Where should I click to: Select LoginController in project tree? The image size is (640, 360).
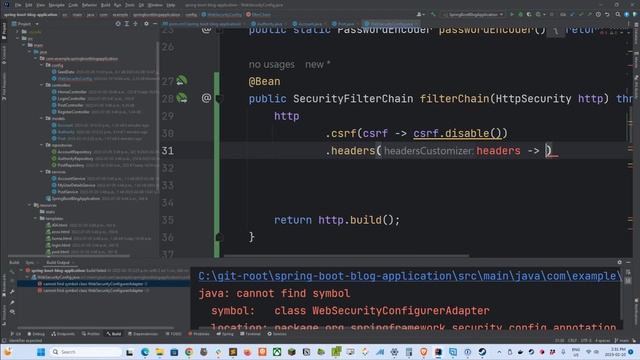[x=71, y=98]
